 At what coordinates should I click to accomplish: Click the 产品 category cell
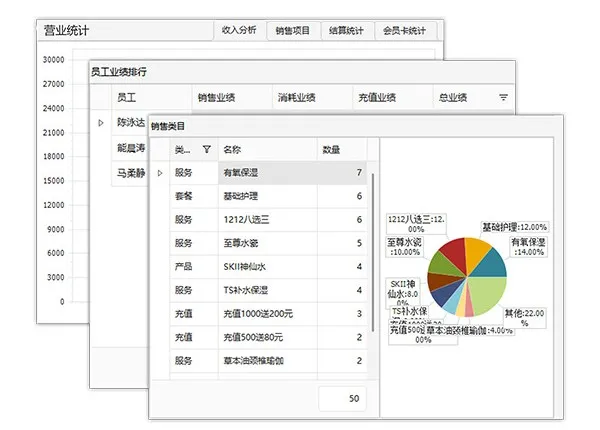[x=194, y=267]
